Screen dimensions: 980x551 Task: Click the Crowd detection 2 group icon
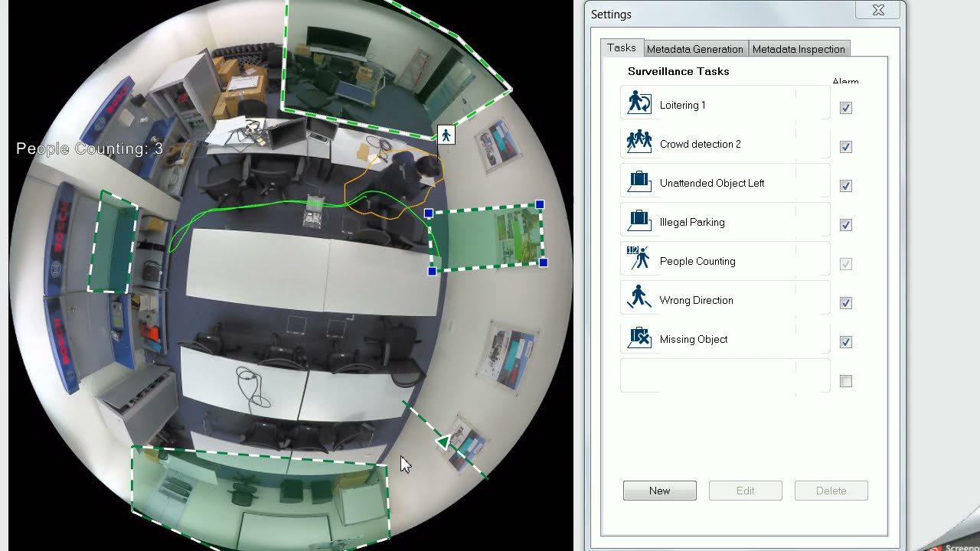[x=639, y=142]
